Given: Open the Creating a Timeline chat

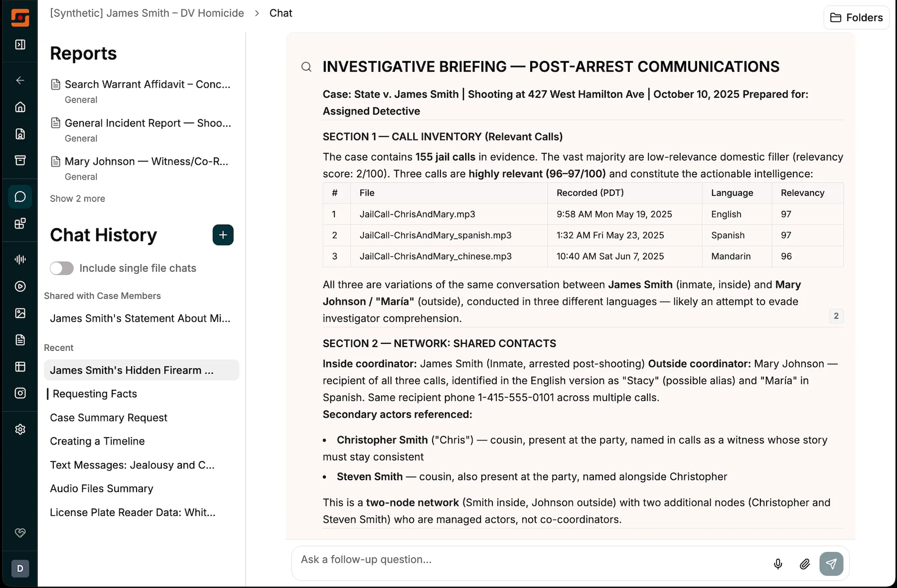Looking at the screenshot, I should (x=97, y=441).
